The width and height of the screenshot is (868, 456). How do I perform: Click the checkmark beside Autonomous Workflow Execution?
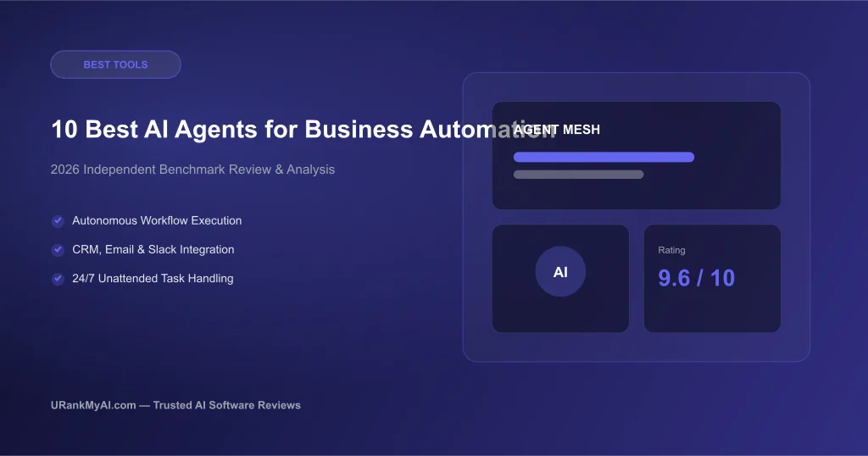click(x=58, y=221)
